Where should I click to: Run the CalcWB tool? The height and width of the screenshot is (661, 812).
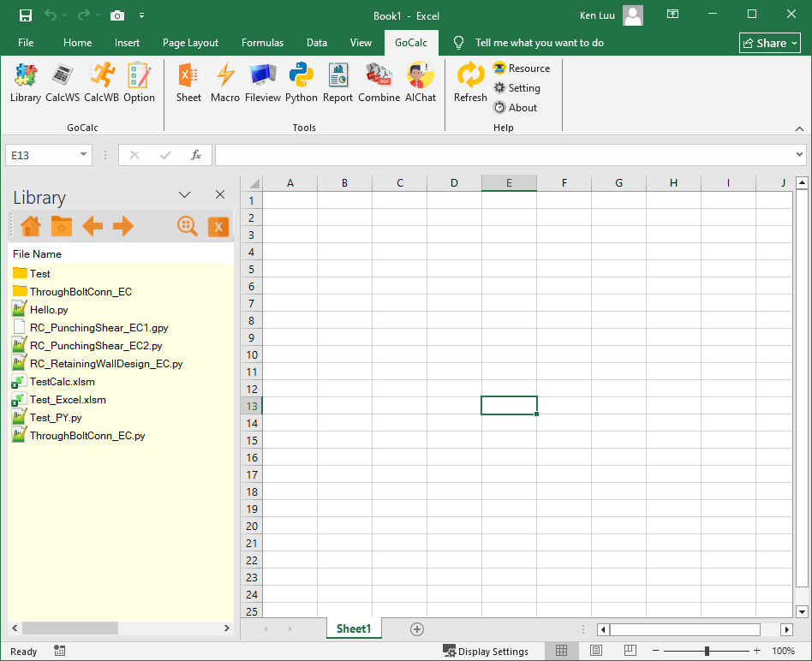click(101, 83)
